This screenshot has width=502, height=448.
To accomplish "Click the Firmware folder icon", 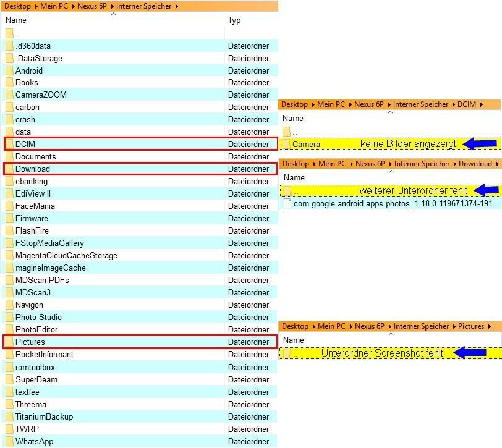I will [9, 218].
